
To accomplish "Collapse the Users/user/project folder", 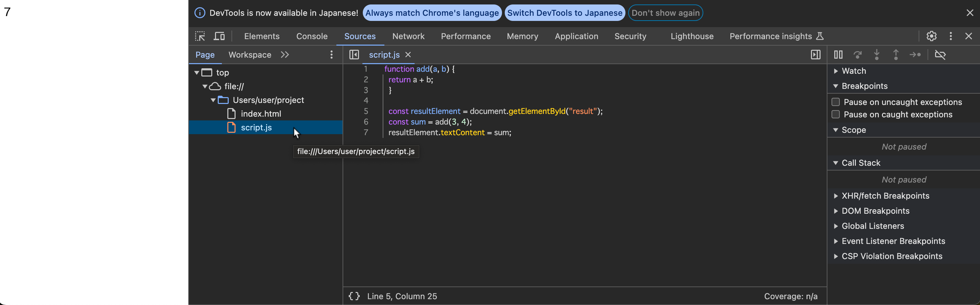I will (213, 100).
